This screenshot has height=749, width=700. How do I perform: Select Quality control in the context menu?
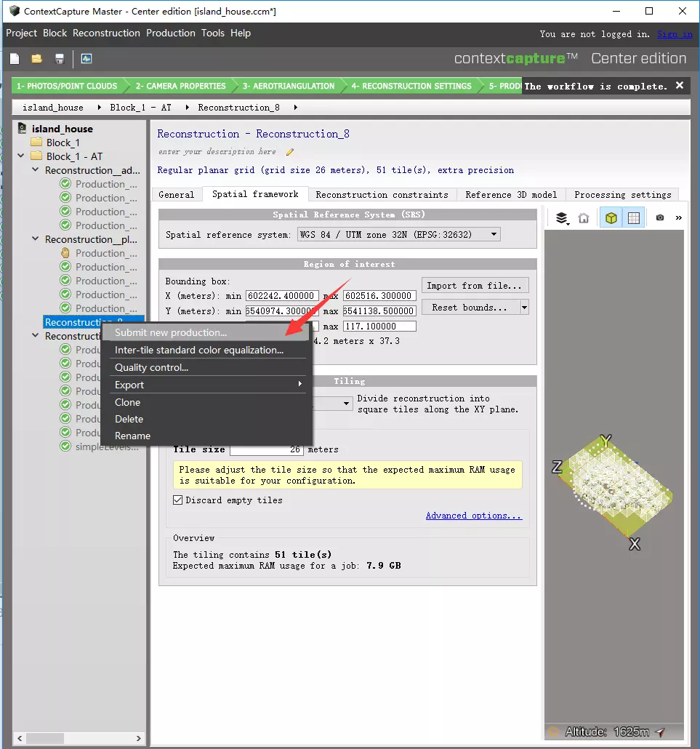[206, 367]
